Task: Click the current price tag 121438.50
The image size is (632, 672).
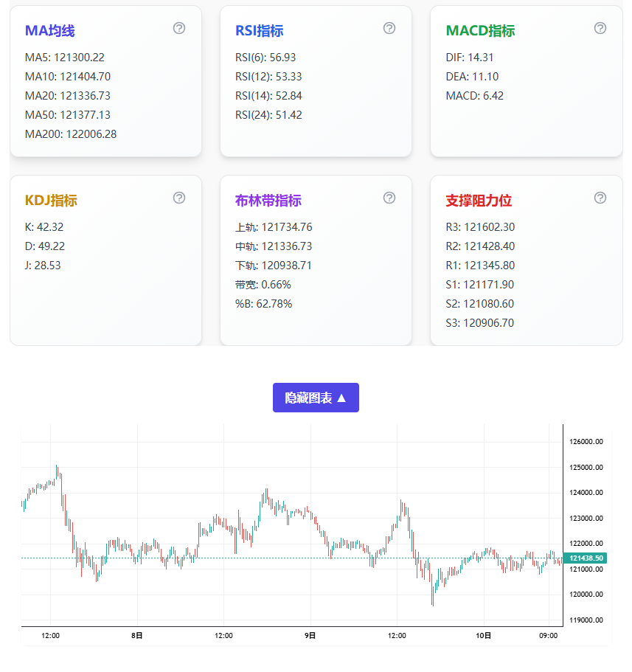Action: point(584,558)
